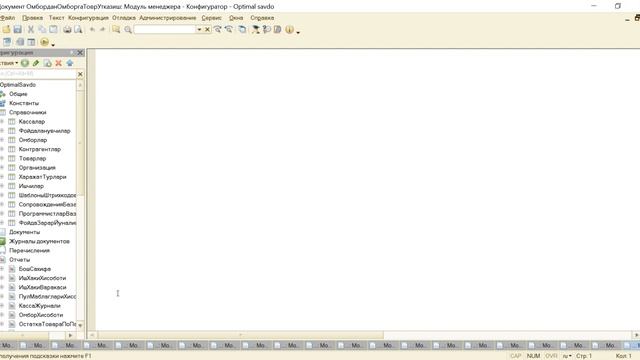The width and height of the screenshot is (640, 360).
Task: Open the Конфигурация menu
Action: (88, 18)
